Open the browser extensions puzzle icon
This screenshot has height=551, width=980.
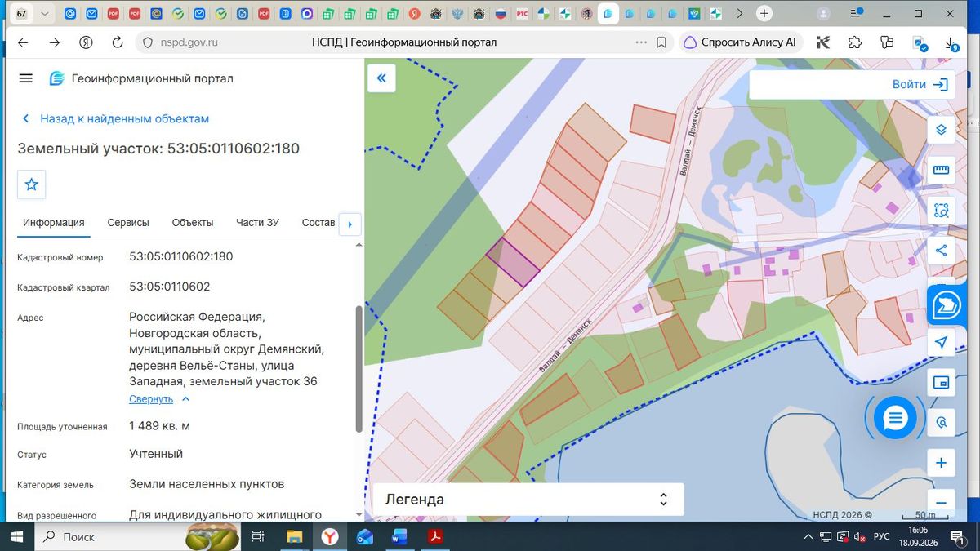click(x=854, y=42)
